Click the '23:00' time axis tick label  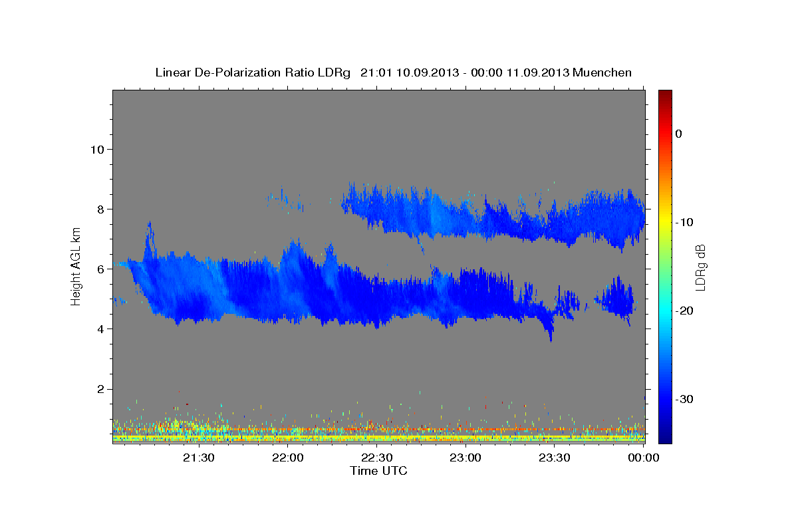coord(465,458)
